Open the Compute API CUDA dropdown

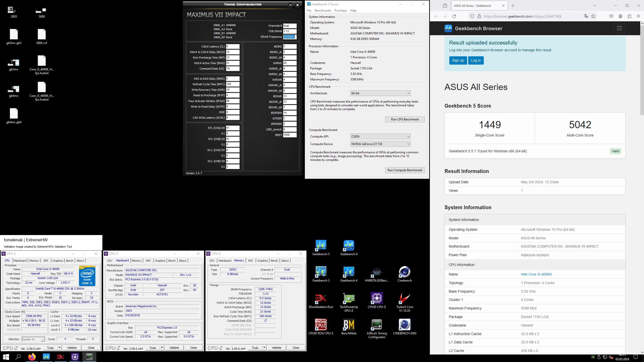pos(380,137)
